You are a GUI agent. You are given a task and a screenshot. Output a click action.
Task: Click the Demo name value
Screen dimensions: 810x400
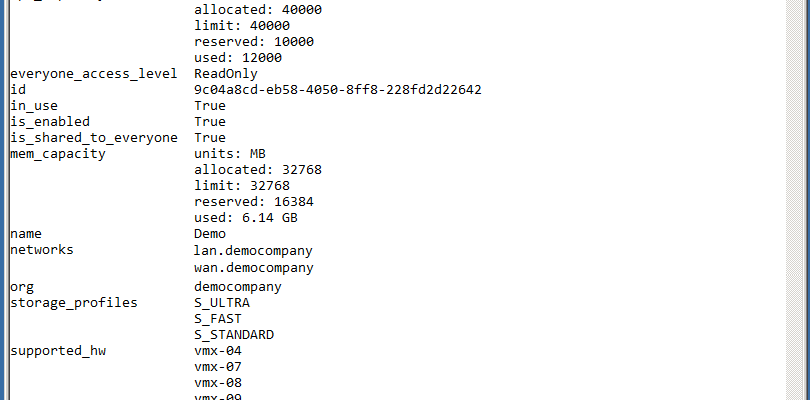(x=209, y=234)
